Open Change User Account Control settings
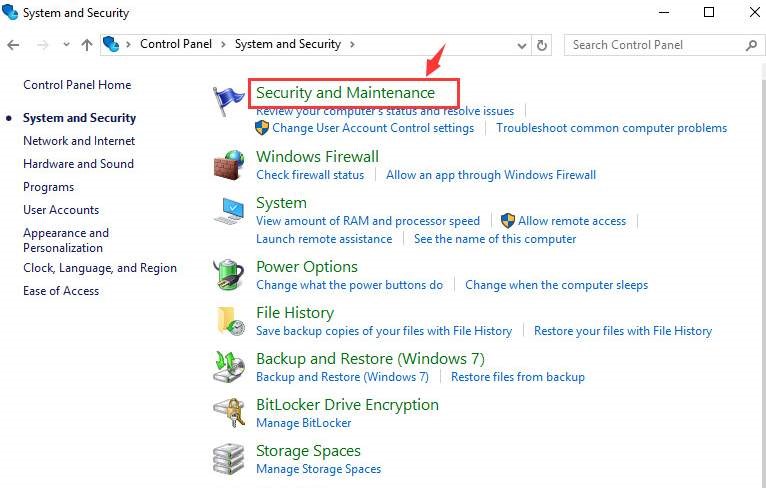Viewport: 766px width, 488px height. click(373, 128)
